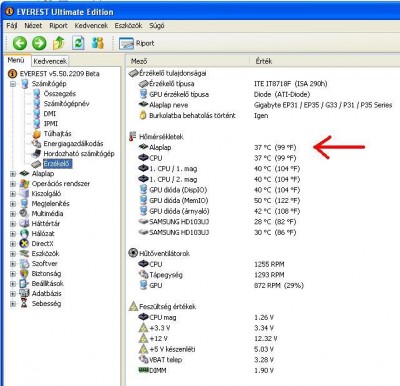This screenshot has width=400, height=386.
Task: Collapse the Számítógép tree node
Action: [13, 84]
